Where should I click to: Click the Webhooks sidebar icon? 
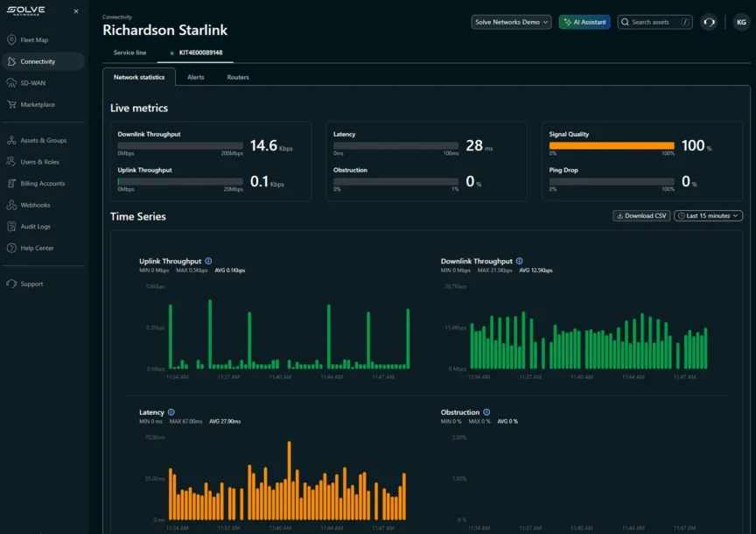coord(11,205)
